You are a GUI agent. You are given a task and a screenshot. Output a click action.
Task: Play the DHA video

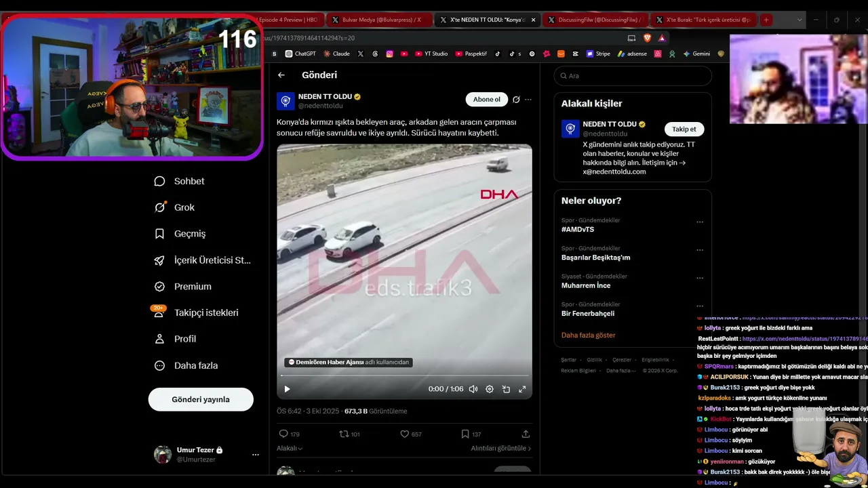287,389
